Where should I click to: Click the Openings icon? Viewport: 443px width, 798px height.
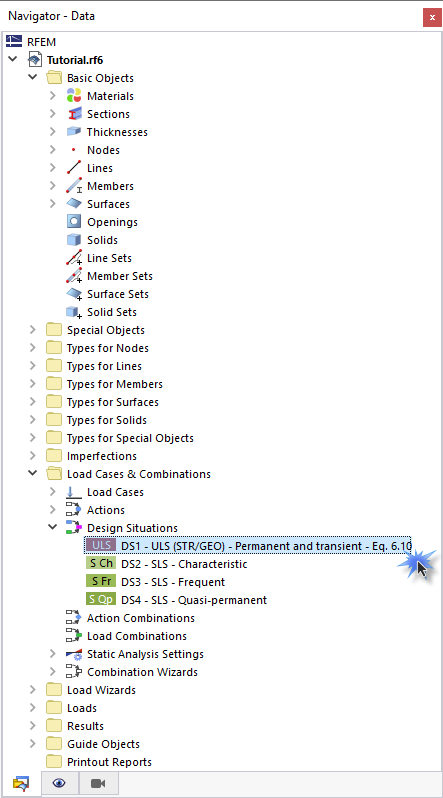pos(74,222)
